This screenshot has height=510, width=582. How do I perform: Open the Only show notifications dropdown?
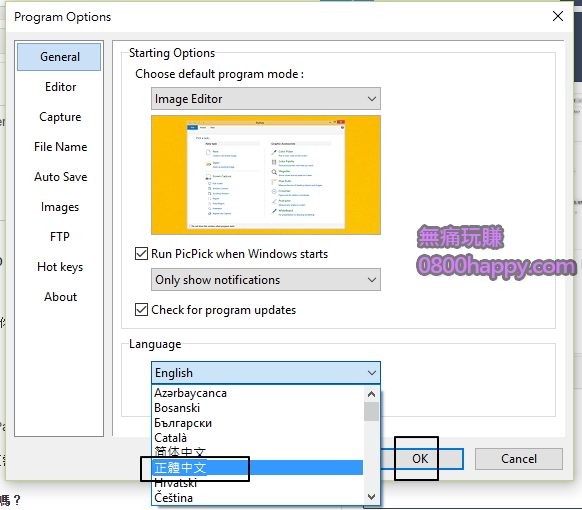click(x=266, y=279)
